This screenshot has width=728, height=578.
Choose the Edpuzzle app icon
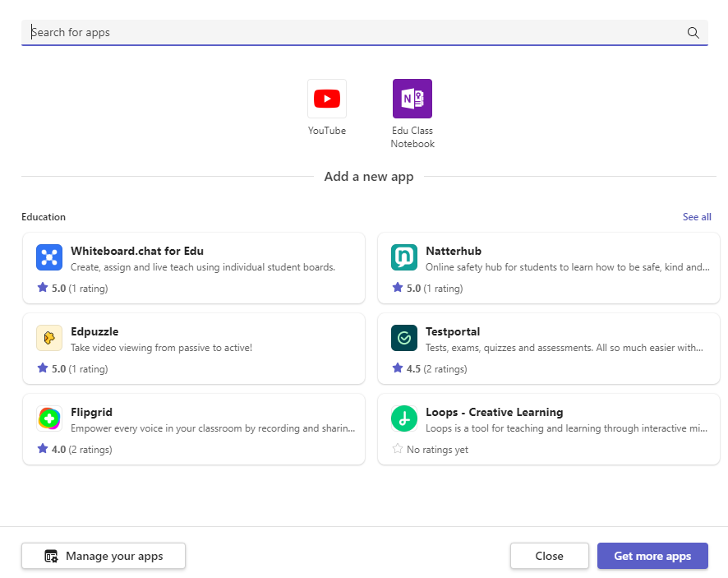click(49, 338)
